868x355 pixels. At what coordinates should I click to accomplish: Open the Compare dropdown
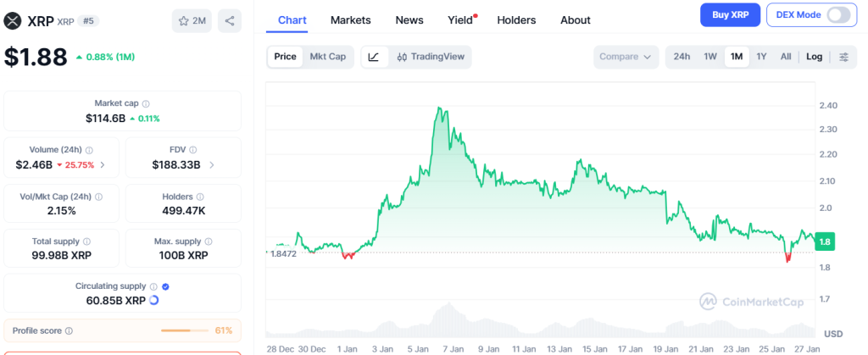pyautogui.click(x=626, y=57)
